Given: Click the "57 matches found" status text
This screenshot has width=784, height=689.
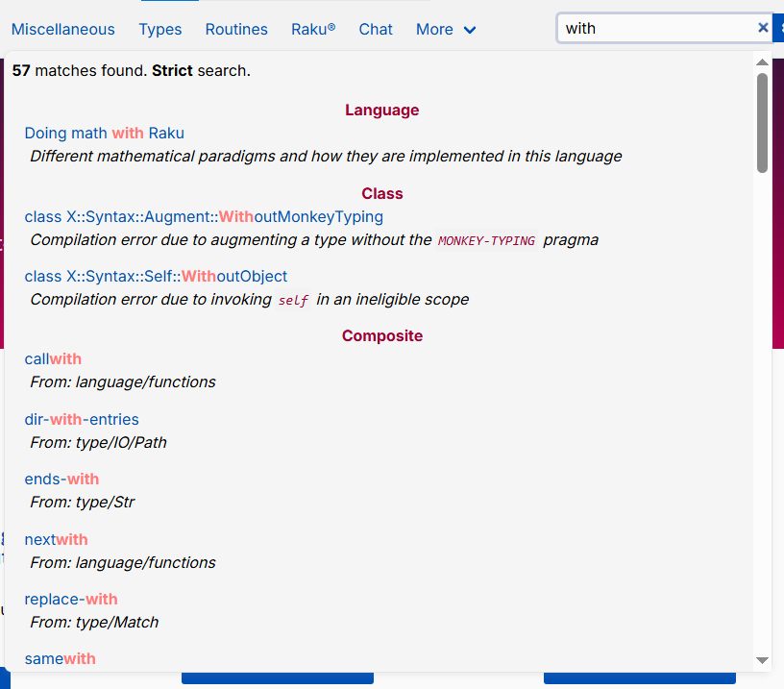Looking at the screenshot, I should 80,70.
